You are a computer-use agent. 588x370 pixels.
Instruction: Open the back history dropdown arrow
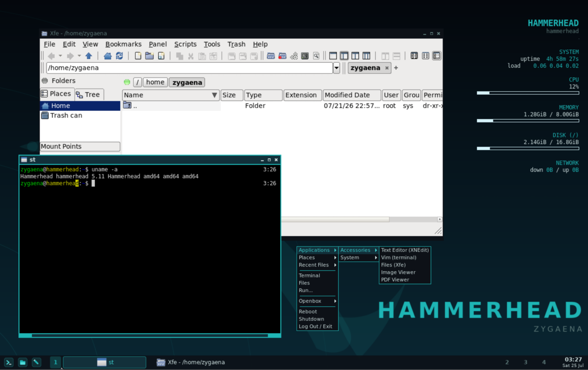coord(60,56)
